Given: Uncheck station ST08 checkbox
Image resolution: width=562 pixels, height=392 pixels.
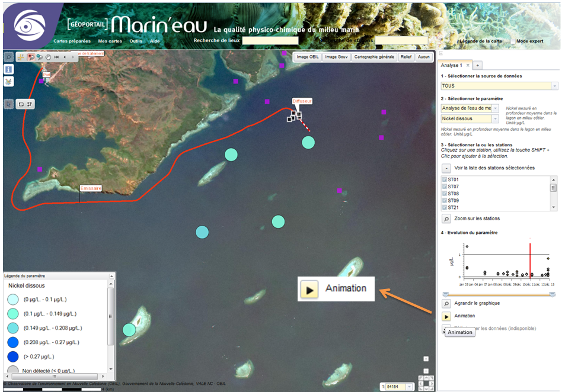Looking at the screenshot, I should point(445,194).
